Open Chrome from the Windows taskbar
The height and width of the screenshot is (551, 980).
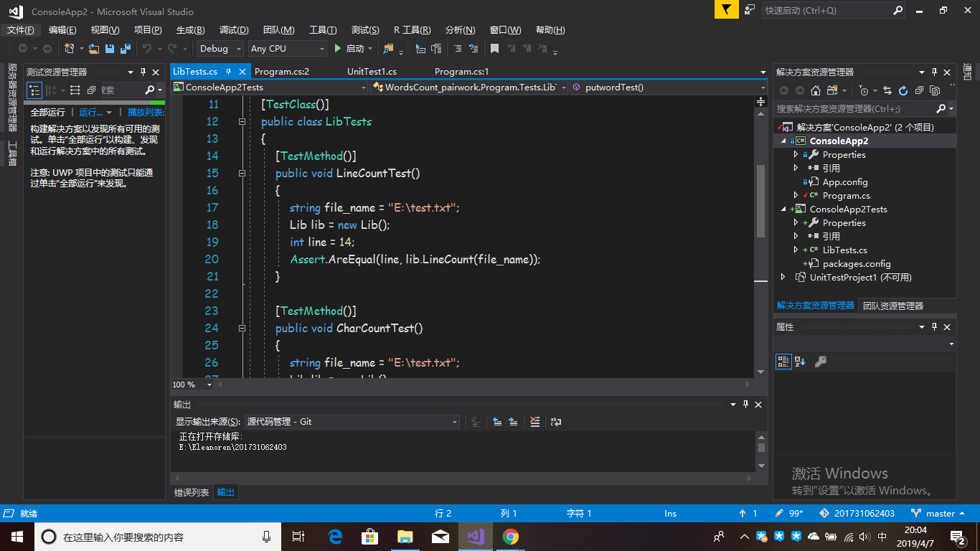511,536
